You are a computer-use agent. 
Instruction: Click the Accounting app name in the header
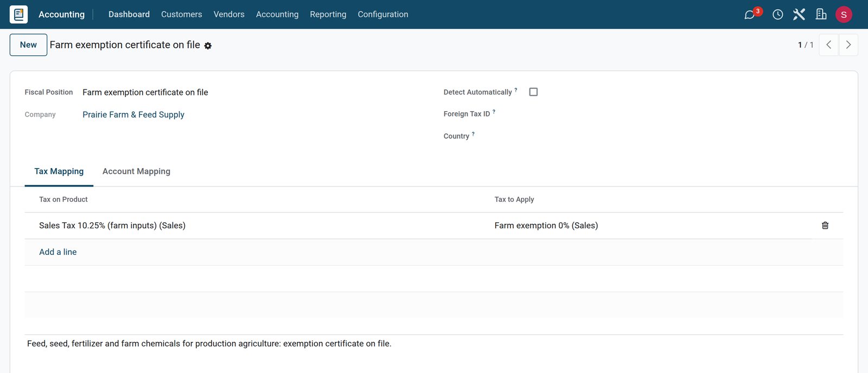click(62, 15)
